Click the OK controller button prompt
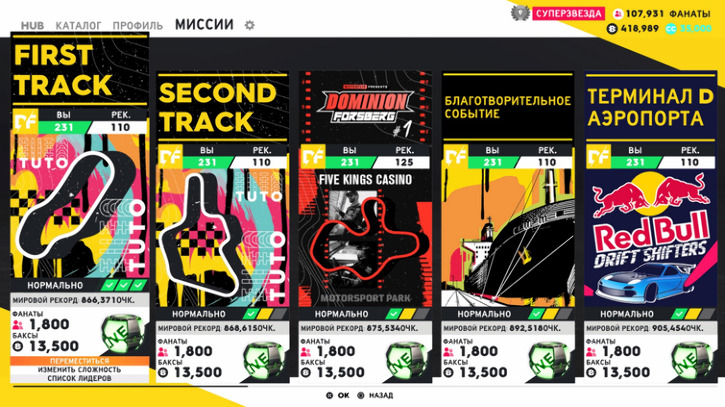Screen dimensions: 725x407 pyautogui.click(x=338, y=395)
